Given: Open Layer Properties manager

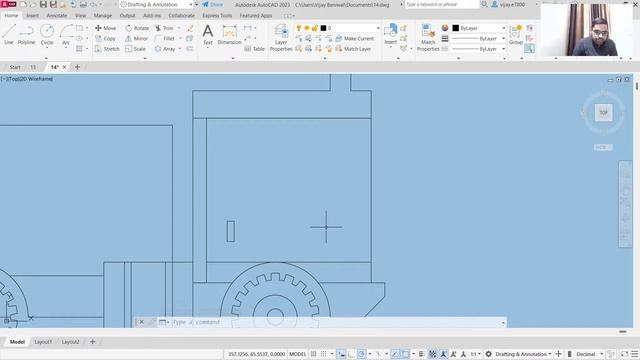Looking at the screenshot, I should tap(281, 38).
